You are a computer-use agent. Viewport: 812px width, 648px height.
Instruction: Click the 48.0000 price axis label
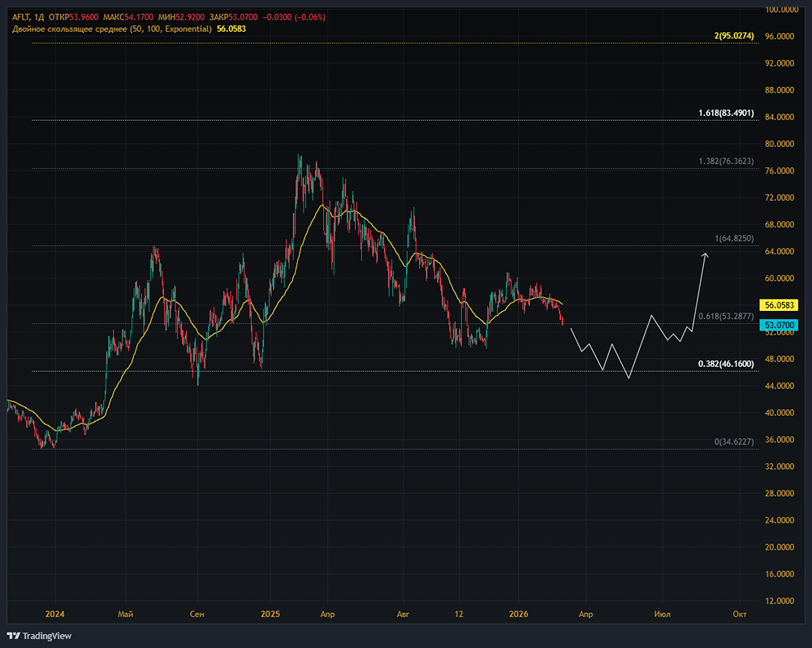click(x=780, y=359)
